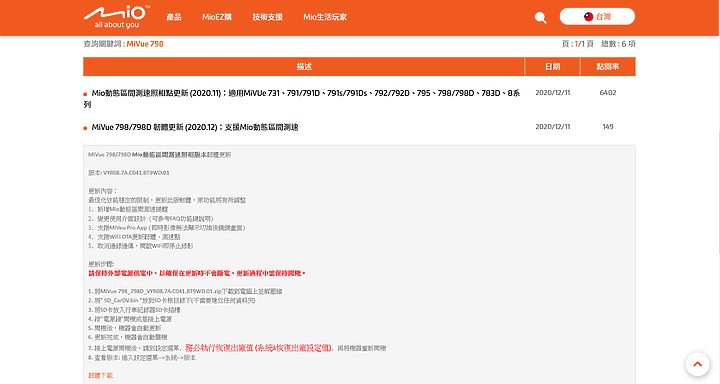
Task: Click the date of the 韌體更新 row
Action: (x=553, y=127)
